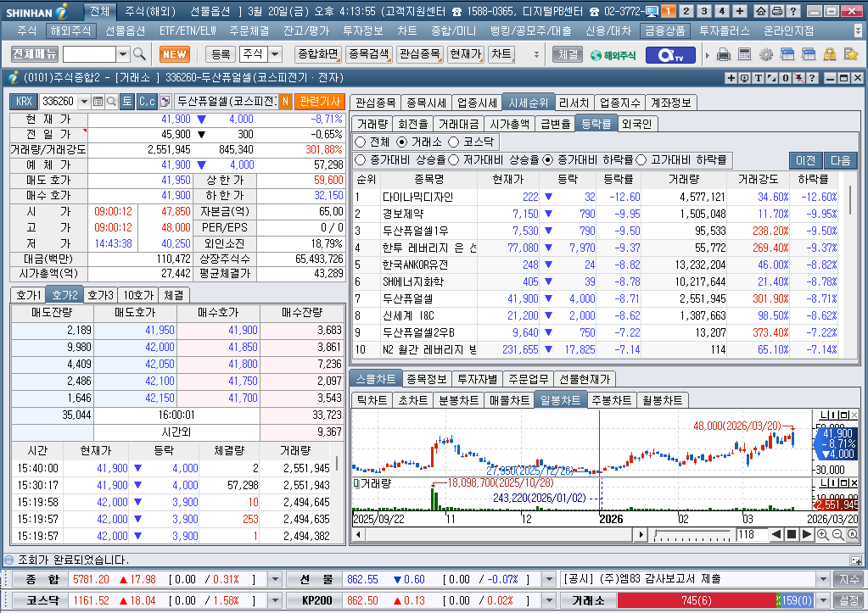Open the stock code 336260 dropdown arrow
Image resolution: width=868 pixels, height=613 pixels.
(x=84, y=101)
